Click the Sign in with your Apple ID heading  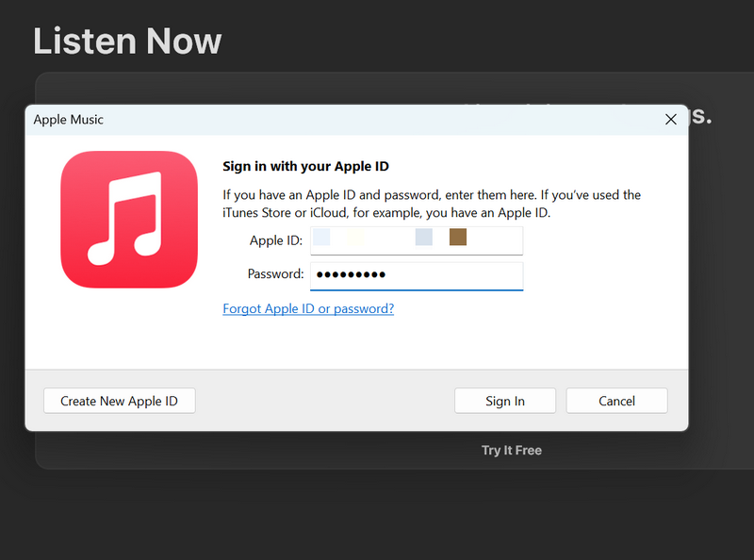point(305,167)
